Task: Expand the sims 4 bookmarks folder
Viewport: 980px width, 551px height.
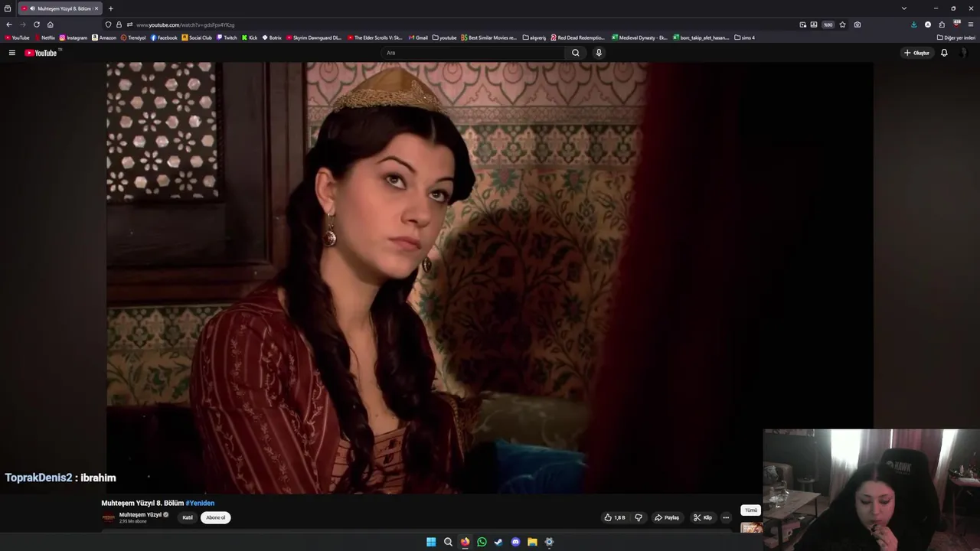Action: coord(744,37)
